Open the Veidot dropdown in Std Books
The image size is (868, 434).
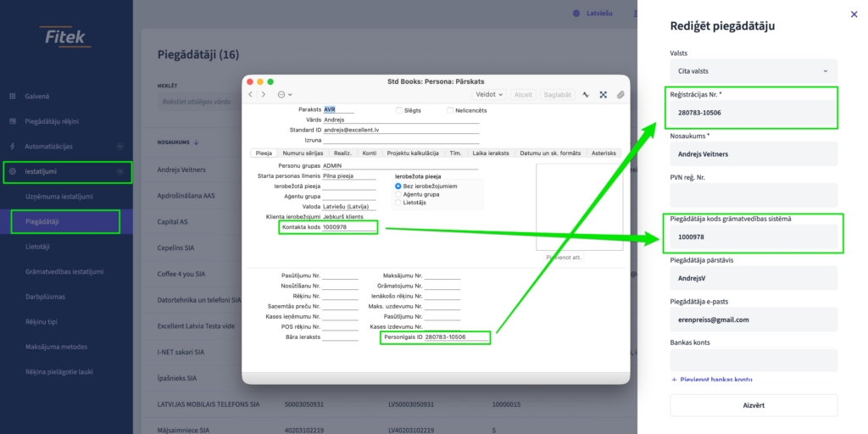[x=489, y=95]
